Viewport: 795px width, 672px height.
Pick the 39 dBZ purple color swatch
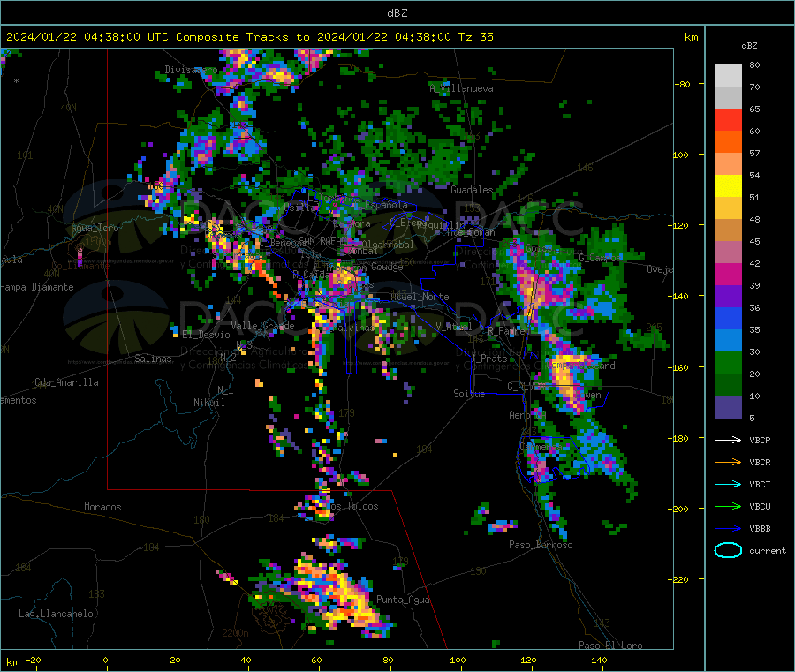[x=728, y=297]
